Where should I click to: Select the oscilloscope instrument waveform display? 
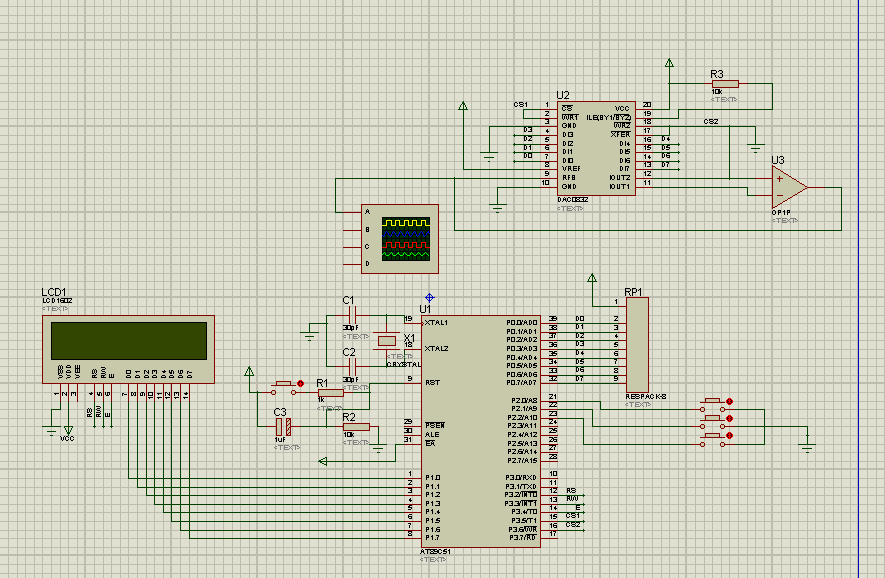click(406, 239)
